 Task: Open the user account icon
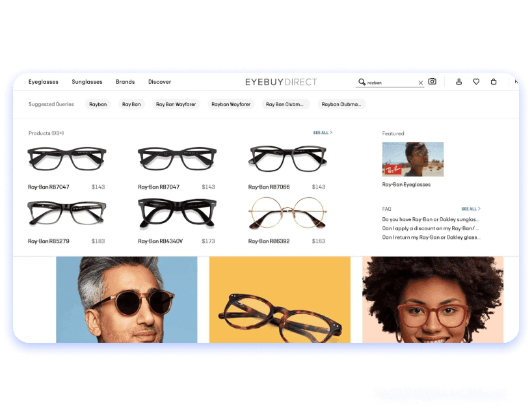459,82
